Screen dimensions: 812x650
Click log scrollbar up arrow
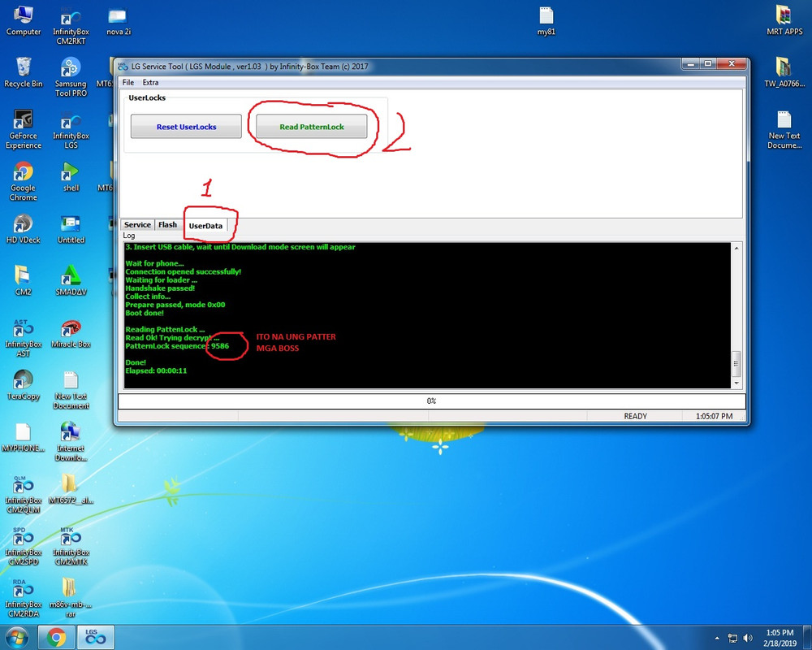(736, 249)
